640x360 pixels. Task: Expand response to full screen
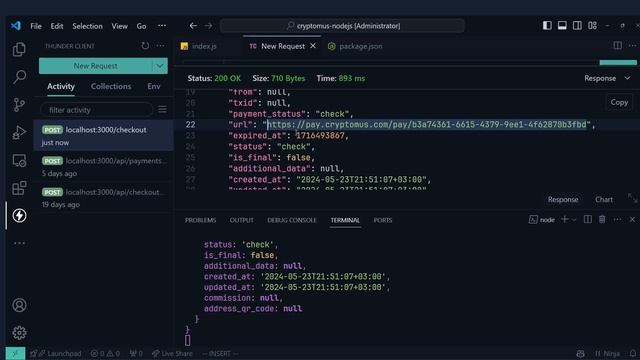[x=632, y=199]
